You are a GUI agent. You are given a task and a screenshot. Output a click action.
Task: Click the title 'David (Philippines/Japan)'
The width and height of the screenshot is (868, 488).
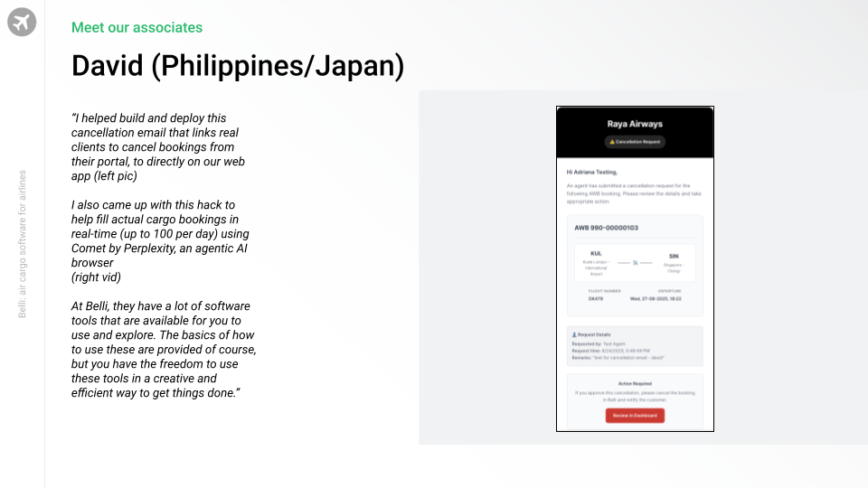(x=238, y=66)
